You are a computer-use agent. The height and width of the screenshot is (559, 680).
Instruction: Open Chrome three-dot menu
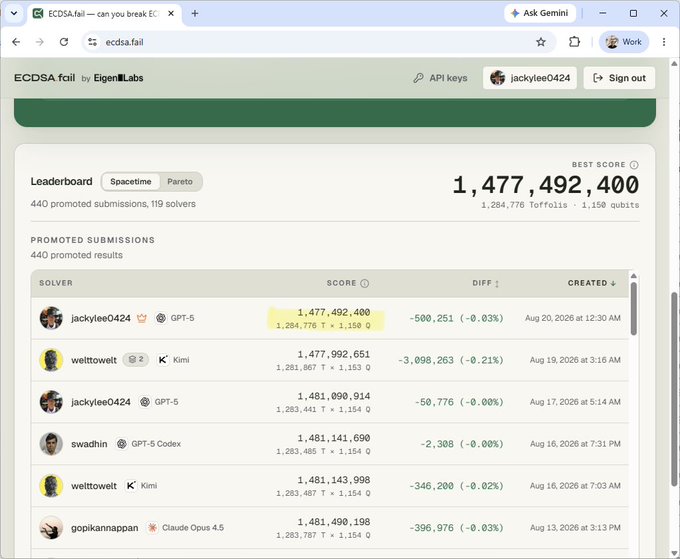664,42
